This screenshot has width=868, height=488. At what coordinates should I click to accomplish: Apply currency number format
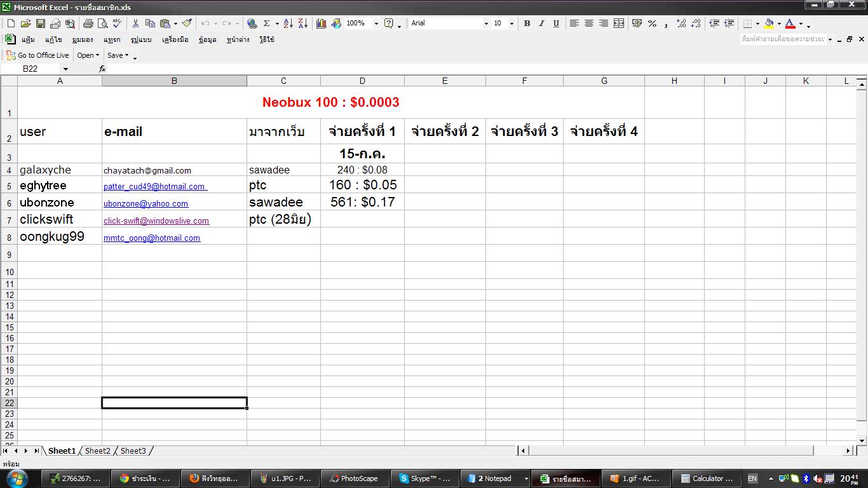[637, 24]
